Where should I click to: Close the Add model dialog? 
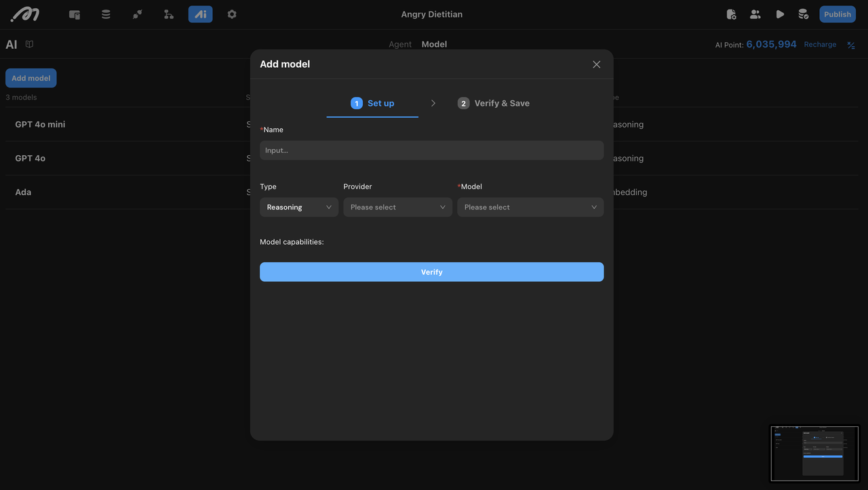tap(597, 64)
